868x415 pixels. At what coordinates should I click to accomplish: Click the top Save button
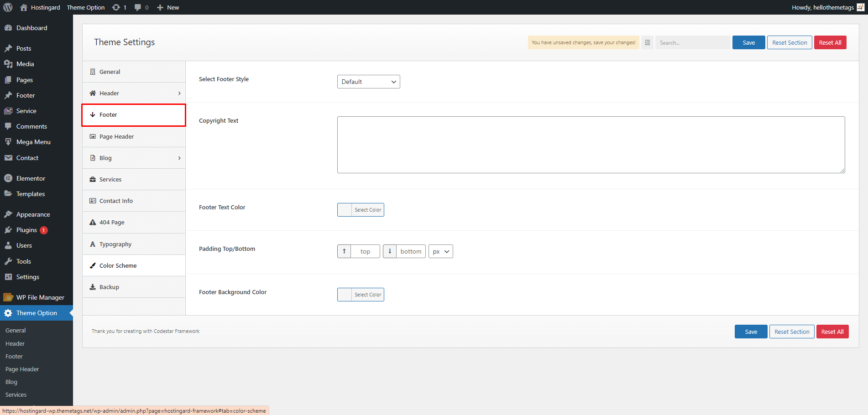[x=748, y=42]
